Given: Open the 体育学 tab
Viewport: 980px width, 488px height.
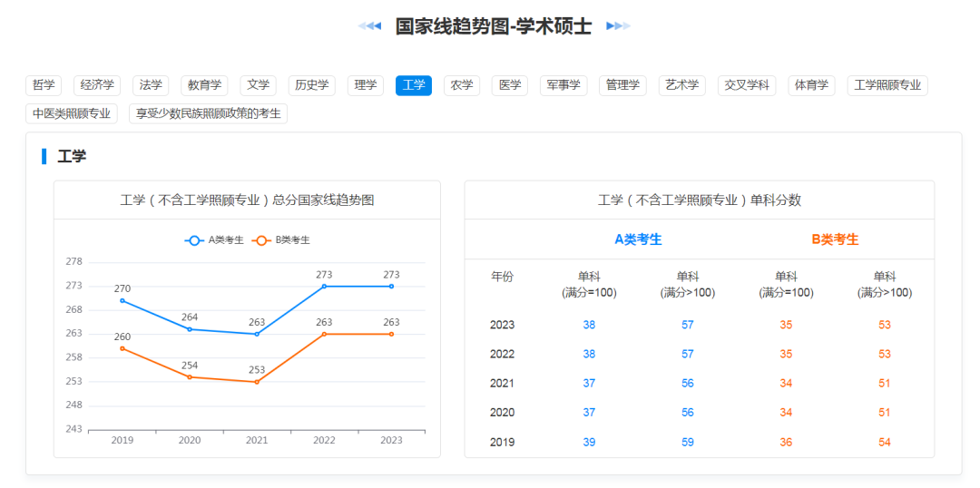Looking at the screenshot, I should point(812,85).
